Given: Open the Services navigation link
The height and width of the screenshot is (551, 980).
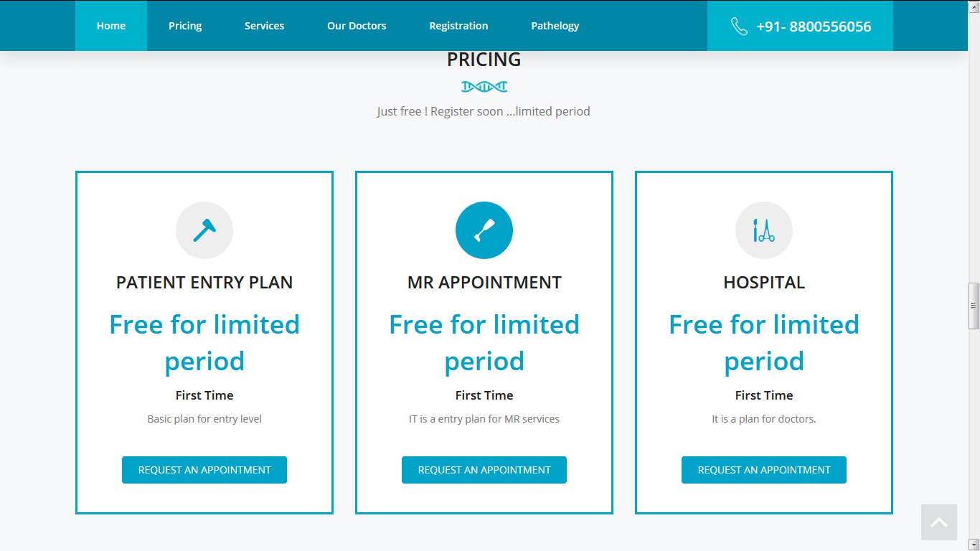Looking at the screenshot, I should coord(264,26).
